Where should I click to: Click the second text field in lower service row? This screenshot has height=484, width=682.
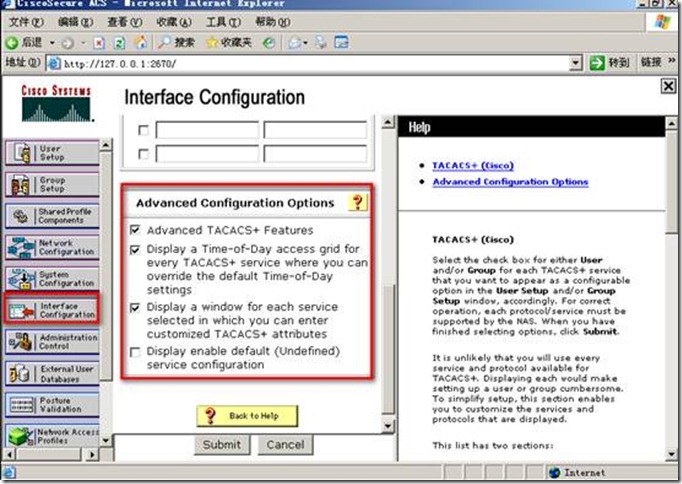pos(315,154)
